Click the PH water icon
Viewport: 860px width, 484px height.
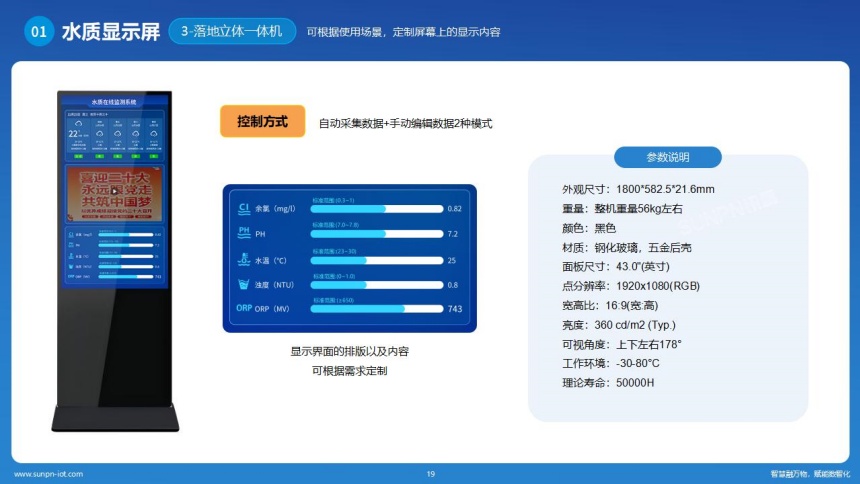(244, 233)
